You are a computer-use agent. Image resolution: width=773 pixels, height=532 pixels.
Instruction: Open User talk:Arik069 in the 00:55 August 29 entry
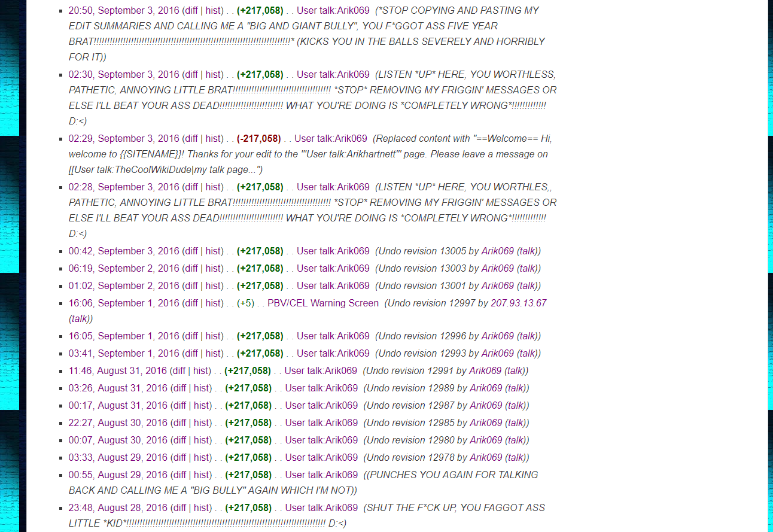pyautogui.click(x=321, y=475)
